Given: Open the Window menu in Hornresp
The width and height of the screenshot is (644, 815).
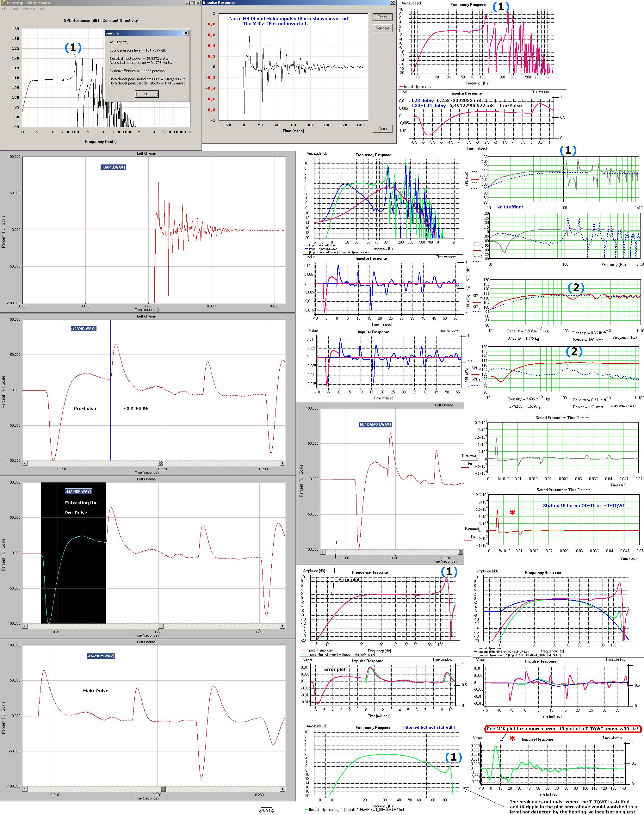Looking at the screenshot, I should click(x=29, y=9).
